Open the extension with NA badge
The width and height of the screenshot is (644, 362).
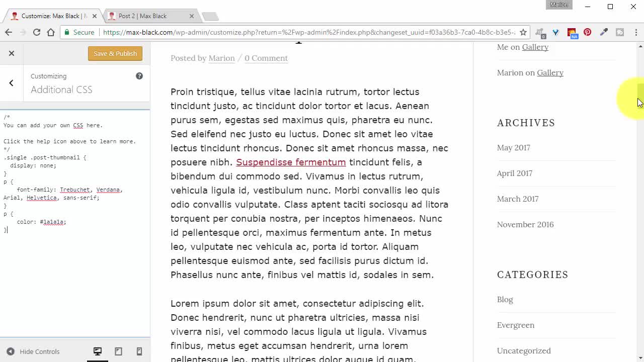(572, 33)
